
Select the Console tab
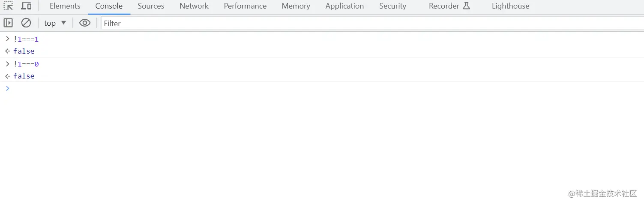tap(109, 6)
